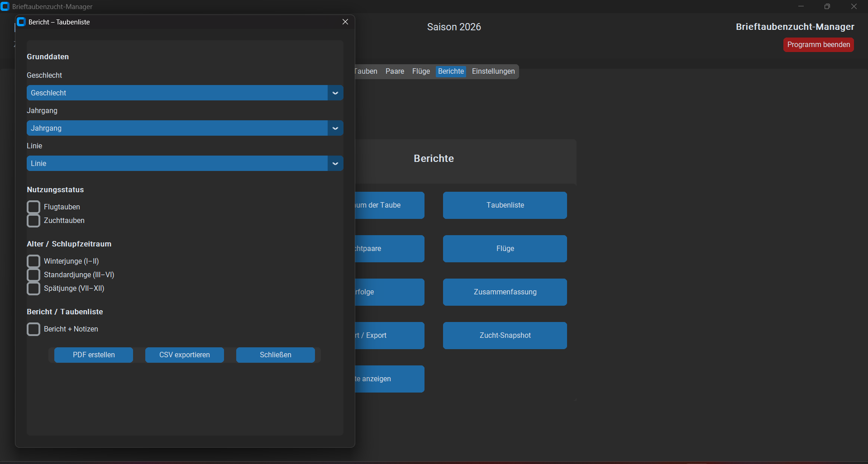Enable the Flugtauben checkbox
Screen dimensions: 868x464
coord(33,207)
